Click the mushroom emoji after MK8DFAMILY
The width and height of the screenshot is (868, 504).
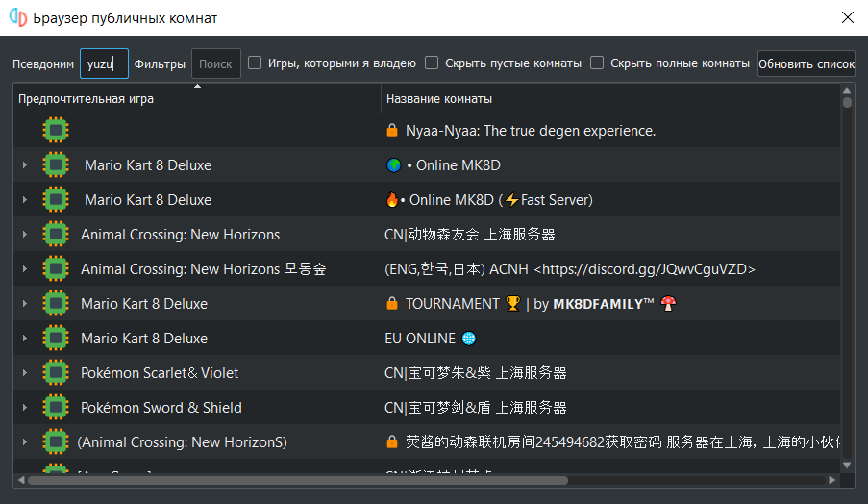coord(668,304)
